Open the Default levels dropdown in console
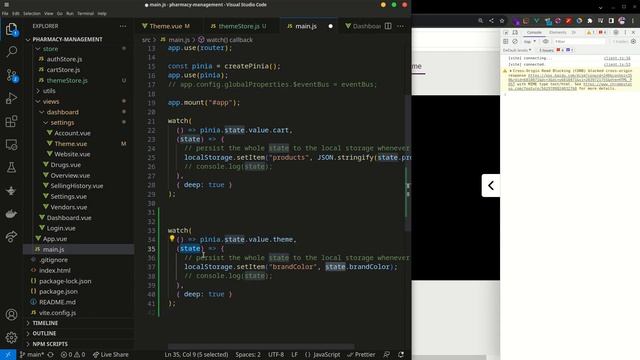Image resolution: width=640 pixels, height=360 pixels. point(517,50)
